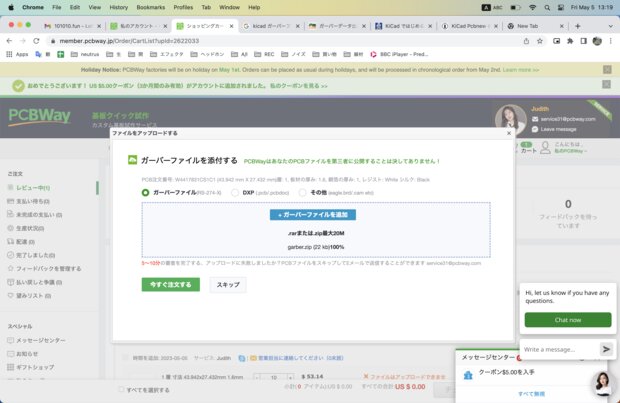This screenshot has height=403, width=620.
Task: Add a Gerber file with blue button
Action: (313, 215)
